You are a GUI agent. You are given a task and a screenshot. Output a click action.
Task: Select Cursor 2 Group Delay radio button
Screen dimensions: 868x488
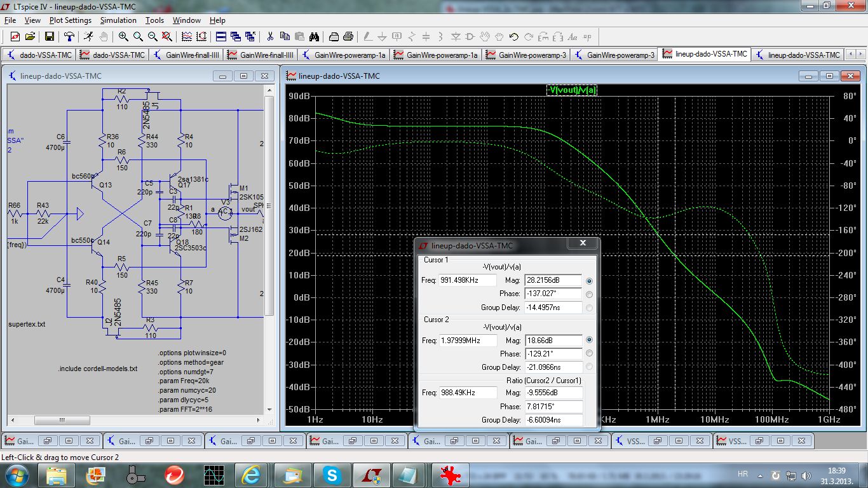tap(589, 367)
